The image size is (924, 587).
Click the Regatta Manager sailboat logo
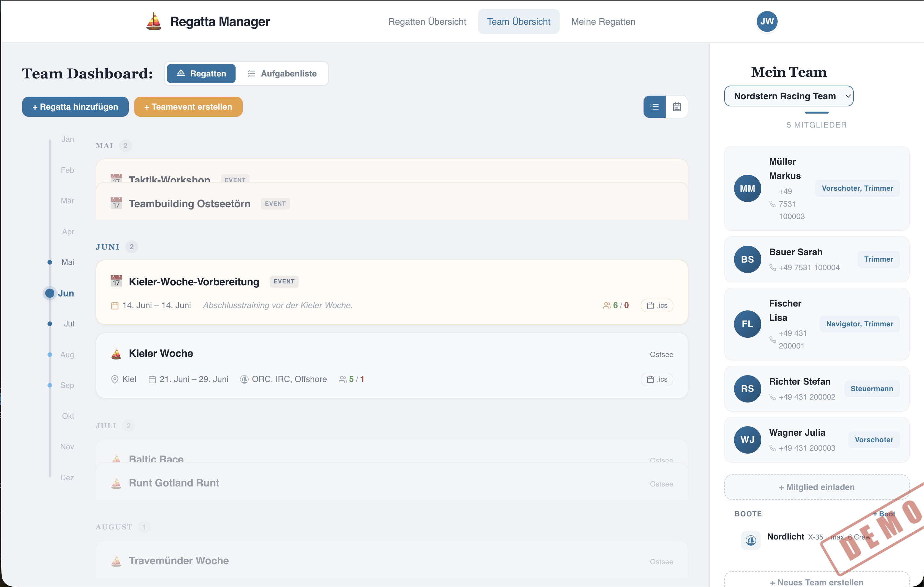[154, 21]
